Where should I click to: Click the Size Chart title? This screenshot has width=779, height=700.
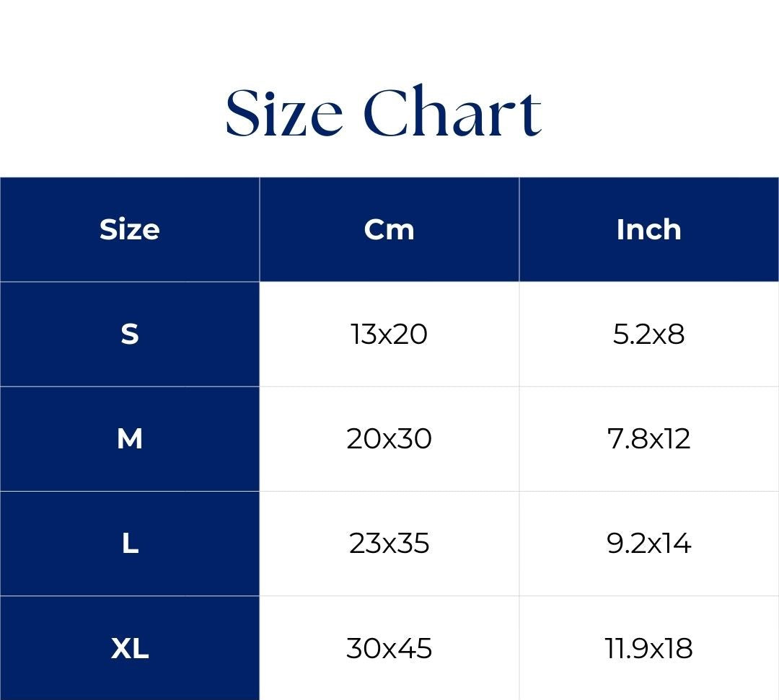(x=384, y=112)
